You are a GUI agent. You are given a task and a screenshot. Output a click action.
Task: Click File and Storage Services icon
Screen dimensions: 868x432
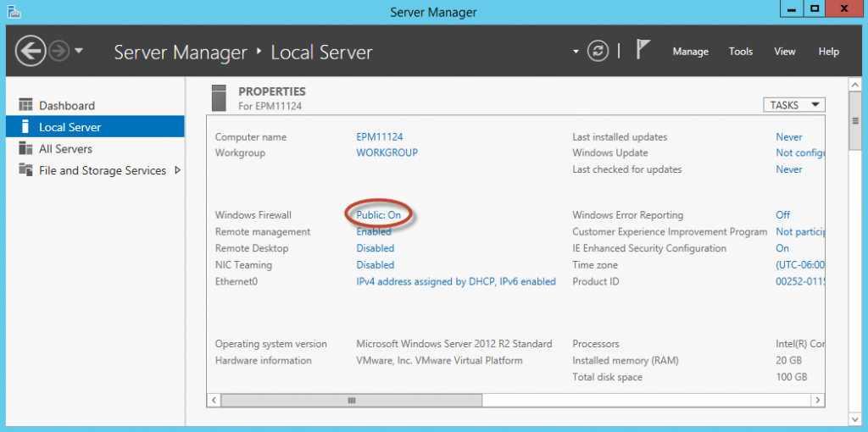[x=25, y=169]
